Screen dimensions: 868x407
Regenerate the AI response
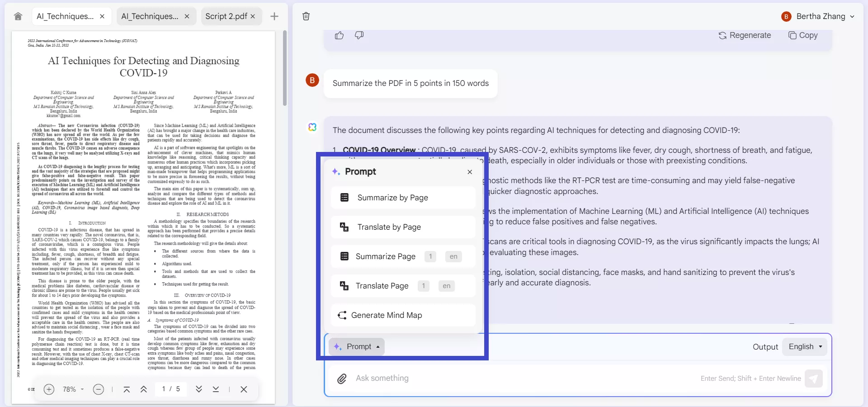point(745,35)
